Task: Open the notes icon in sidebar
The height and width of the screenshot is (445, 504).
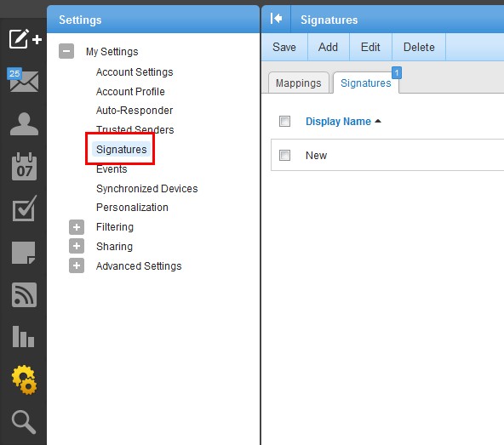Action: tap(24, 253)
